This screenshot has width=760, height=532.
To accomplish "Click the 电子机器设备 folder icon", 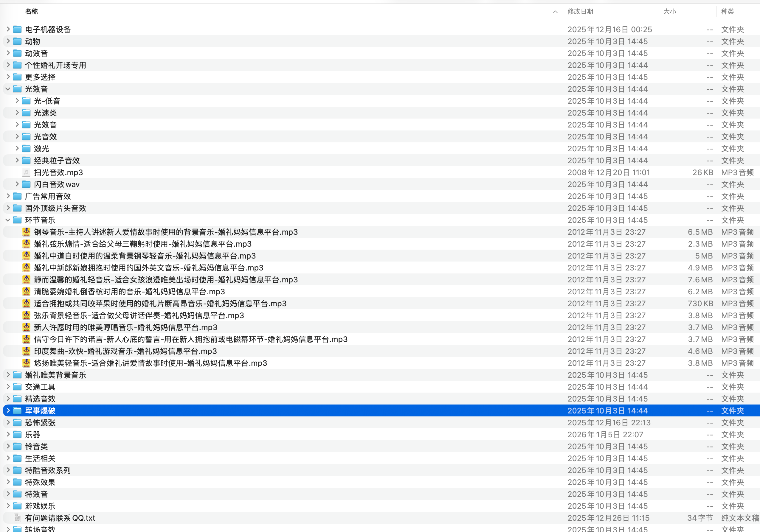I will [x=17, y=29].
